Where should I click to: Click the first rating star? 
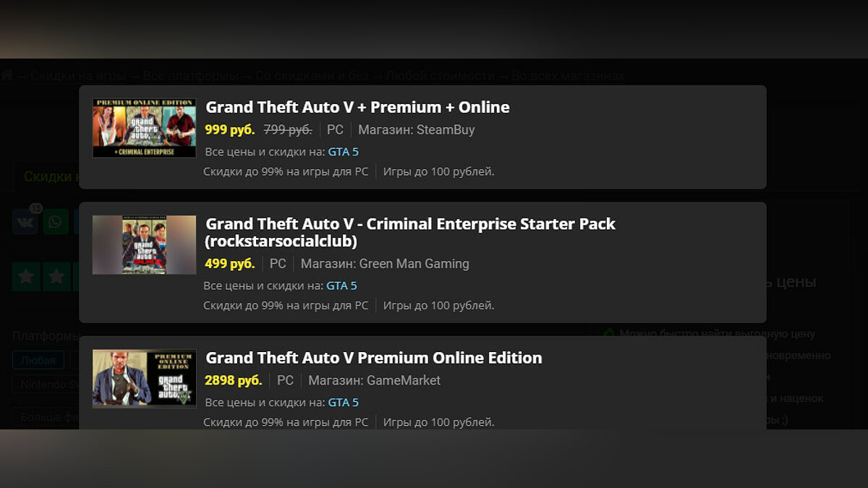[x=26, y=276]
